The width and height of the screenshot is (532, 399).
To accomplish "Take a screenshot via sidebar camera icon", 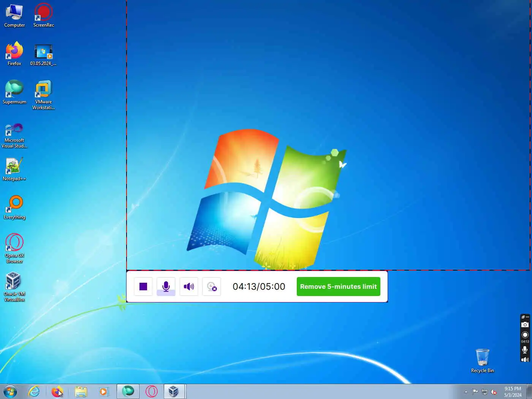I will (x=525, y=325).
